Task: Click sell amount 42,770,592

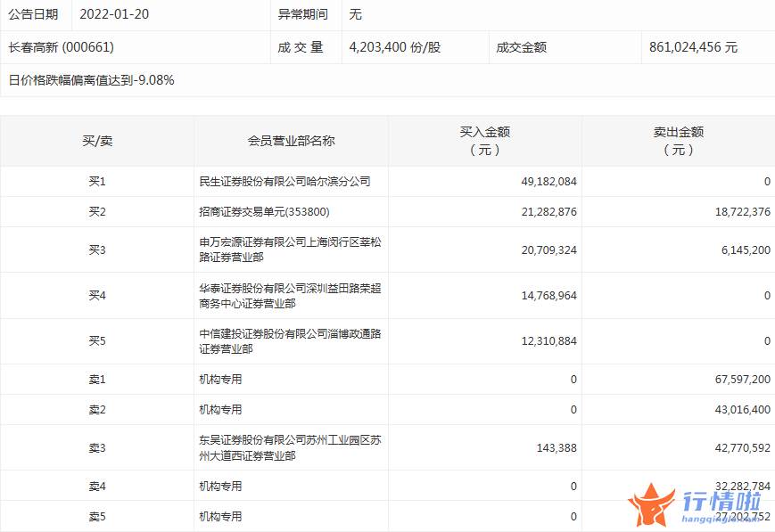Action: [743, 448]
